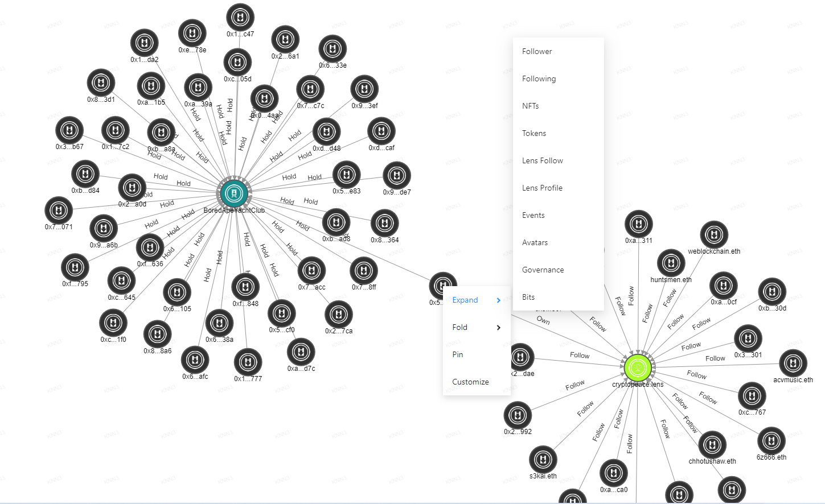Click the 0x9...de7 node icon
Viewport: 825px width, 504px height.
(x=397, y=176)
